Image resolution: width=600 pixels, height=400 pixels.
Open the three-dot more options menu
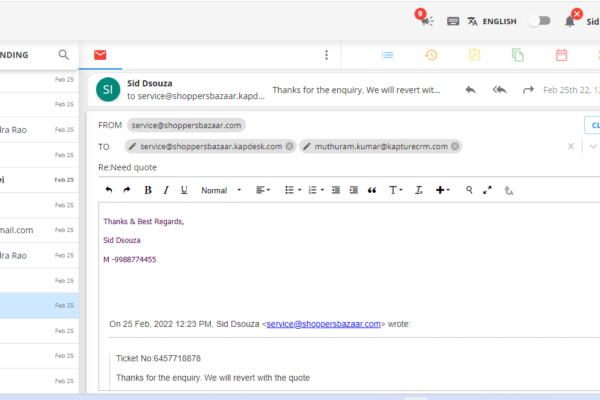pyautogui.click(x=326, y=55)
